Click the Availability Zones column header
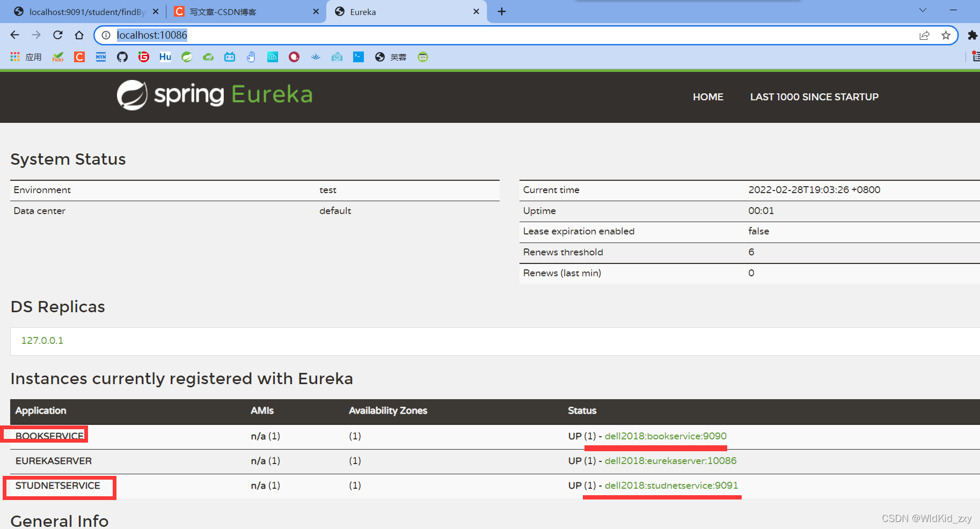Viewport: 980px width, 529px height. (388, 410)
